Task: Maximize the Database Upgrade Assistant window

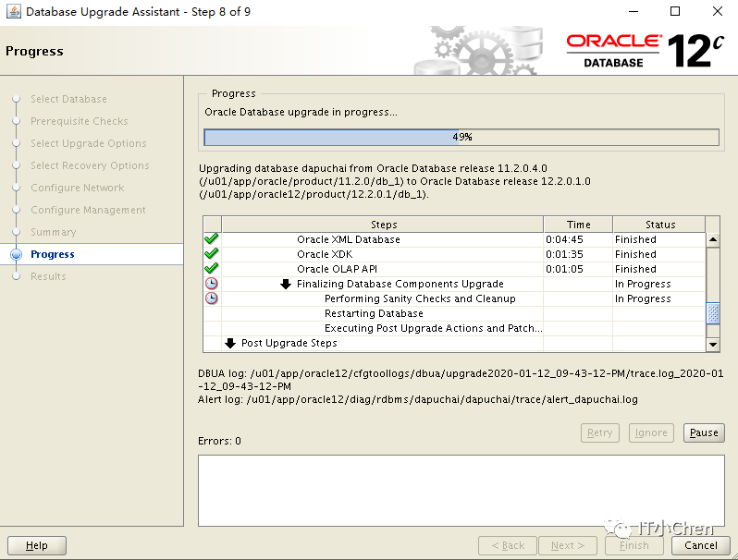Action: (675, 11)
